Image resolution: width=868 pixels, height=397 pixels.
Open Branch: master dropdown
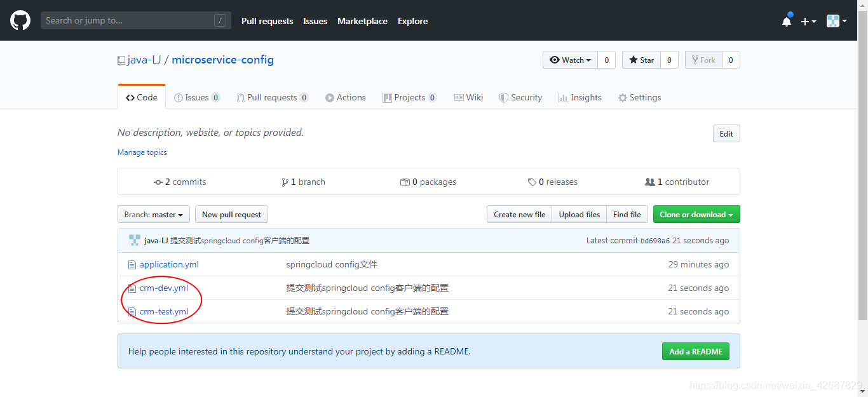154,215
